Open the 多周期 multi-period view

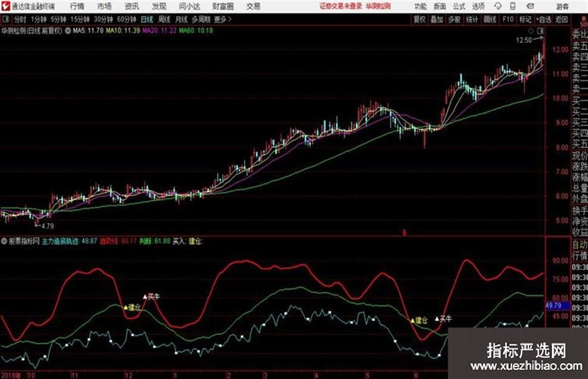pos(201,19)
